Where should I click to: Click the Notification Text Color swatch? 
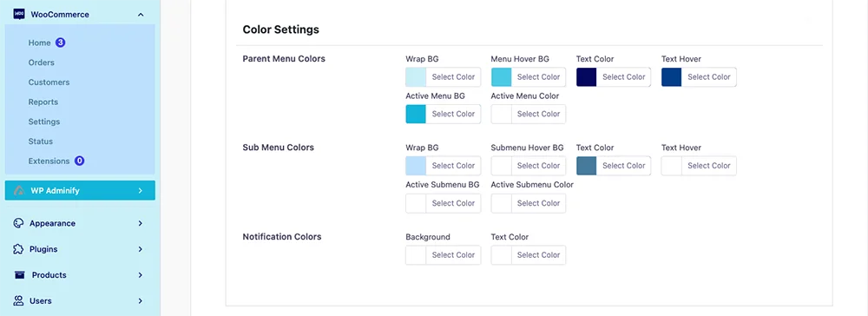tap(501, 255)
